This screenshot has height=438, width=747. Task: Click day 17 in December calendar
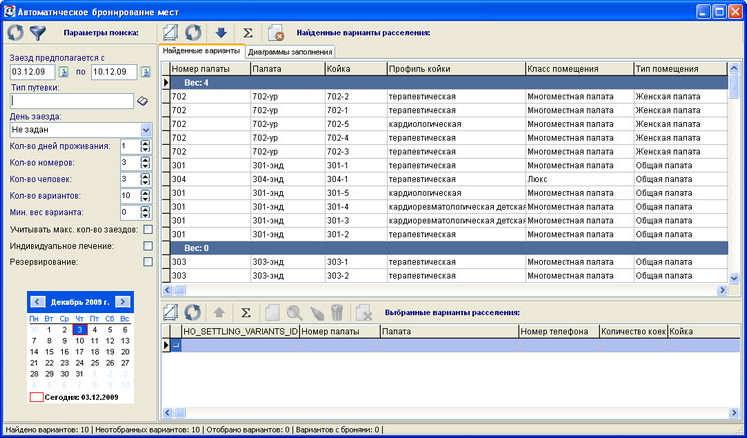[x=80, y=352]
